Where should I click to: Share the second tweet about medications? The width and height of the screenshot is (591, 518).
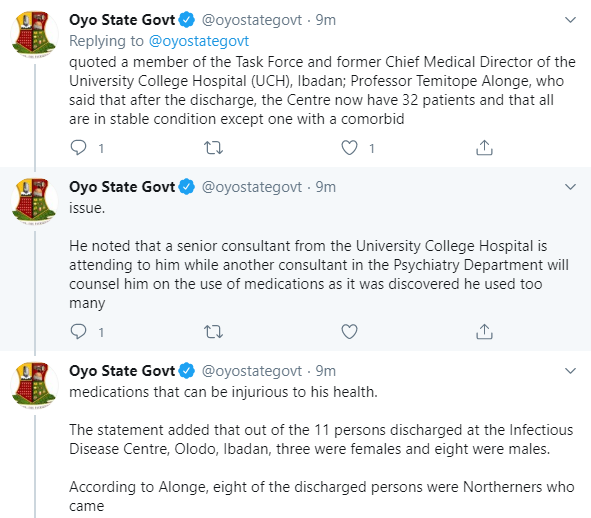[x=484, y=331]
